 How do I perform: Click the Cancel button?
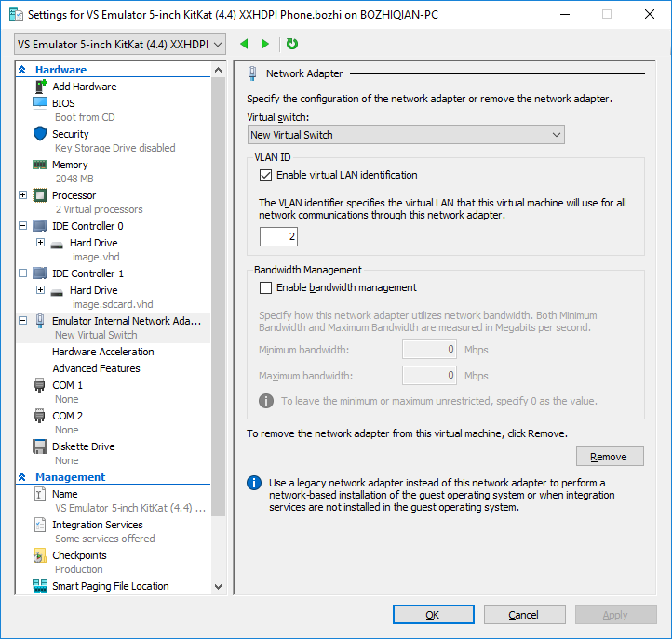tap(524, 615)
